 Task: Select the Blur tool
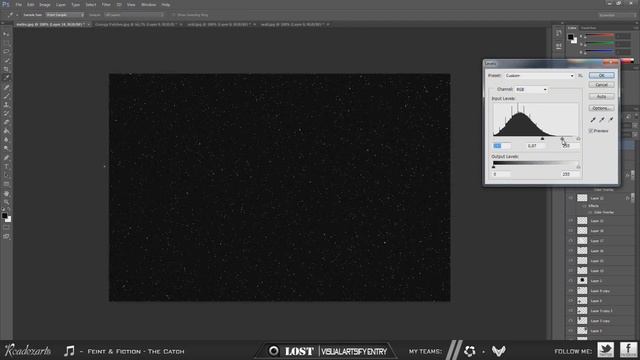(6, 140)
